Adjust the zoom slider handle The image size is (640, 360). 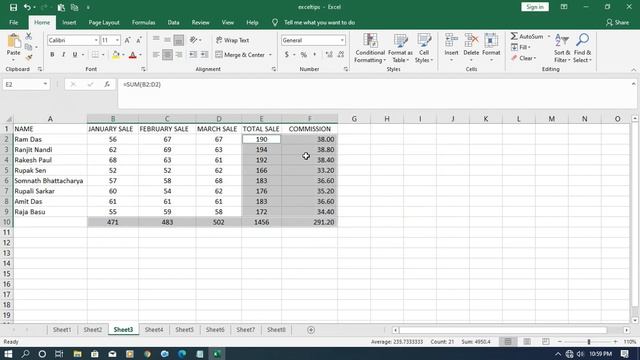[x=589, y=342]
